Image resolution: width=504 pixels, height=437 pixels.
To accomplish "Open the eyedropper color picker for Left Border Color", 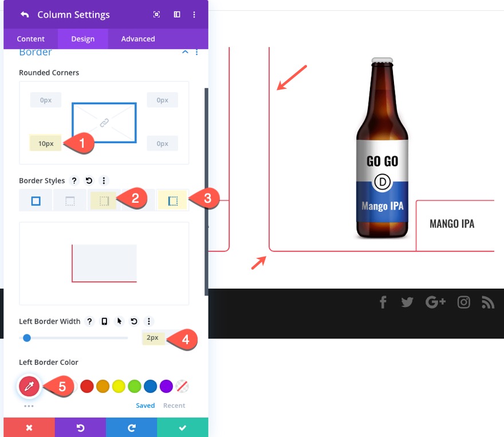I will click(x=29, y=387).
